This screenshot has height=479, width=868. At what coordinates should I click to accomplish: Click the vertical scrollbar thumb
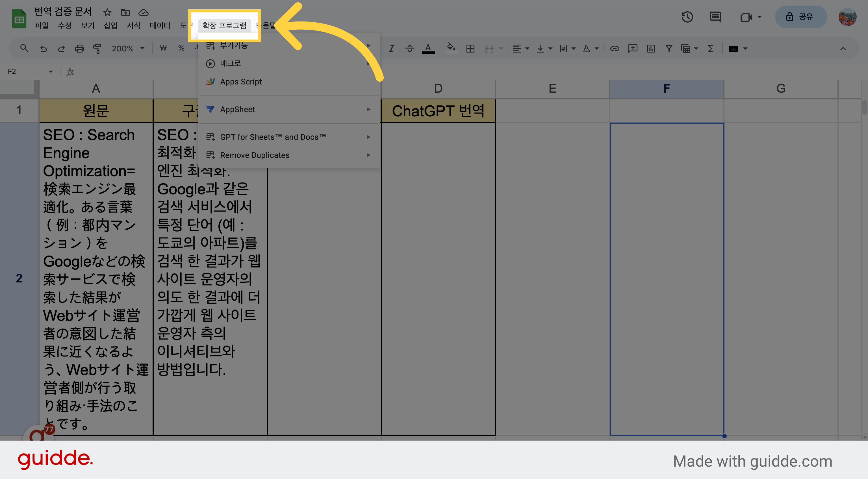pyautogui.click(x=864, y=107)
